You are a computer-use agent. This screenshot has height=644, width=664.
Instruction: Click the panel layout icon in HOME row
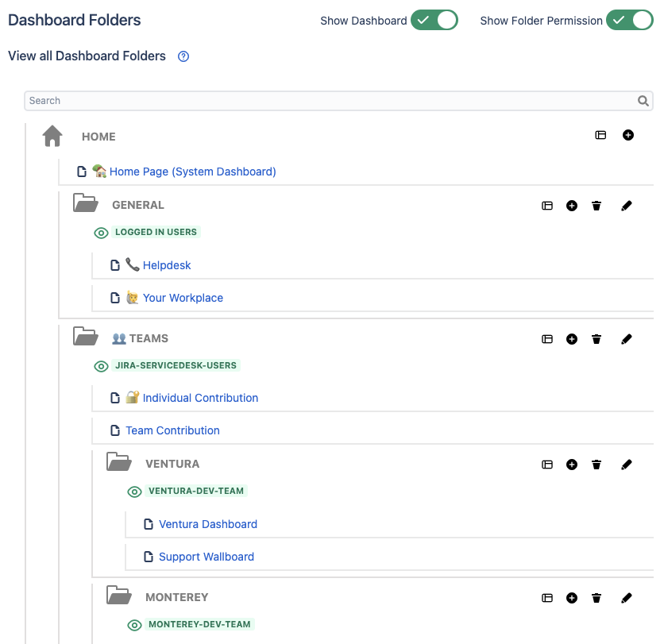pyautogui.click(x=600, y=136)
